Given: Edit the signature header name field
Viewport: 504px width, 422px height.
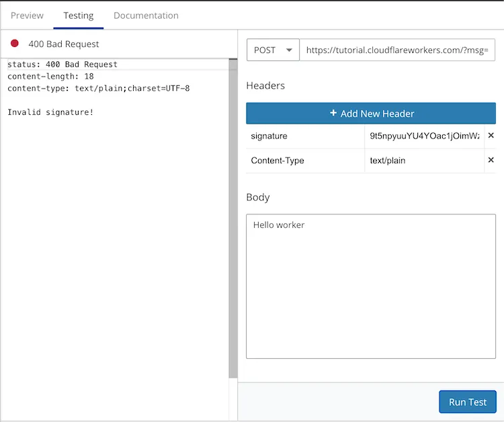Looking at the screenshot, I should [x=304, y=136].
